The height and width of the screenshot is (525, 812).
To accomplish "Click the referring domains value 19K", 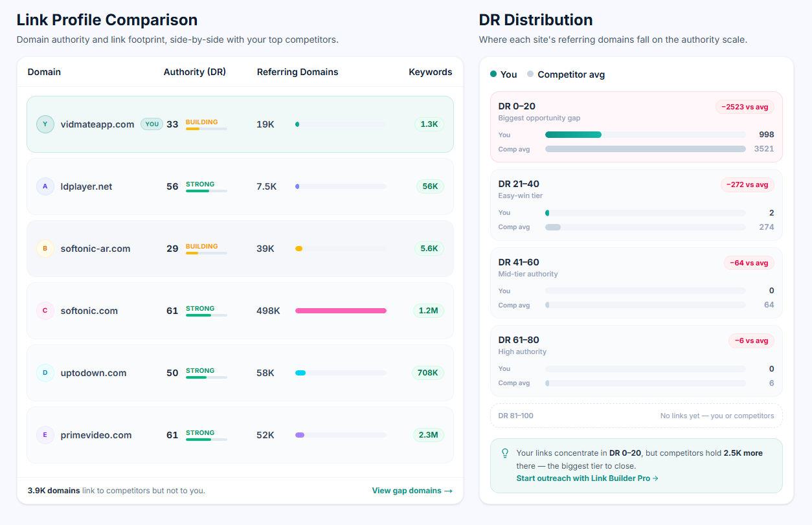I will (265, 124).
